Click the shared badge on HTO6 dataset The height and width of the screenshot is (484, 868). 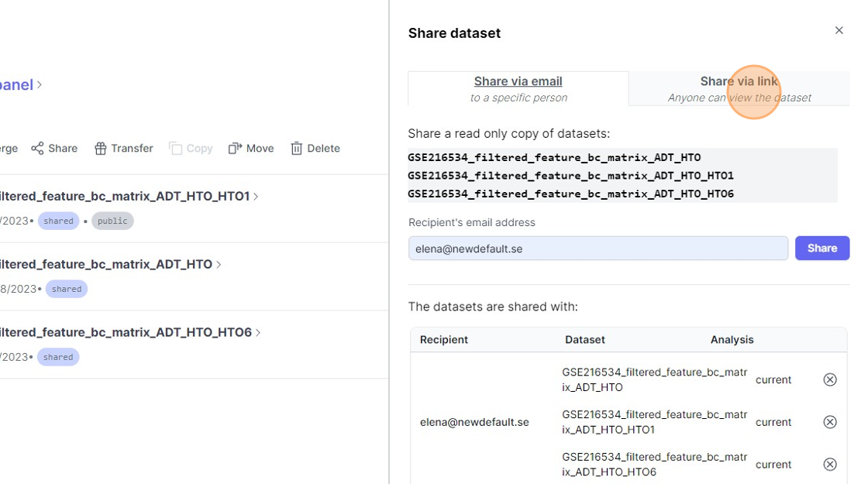[58, 358]
